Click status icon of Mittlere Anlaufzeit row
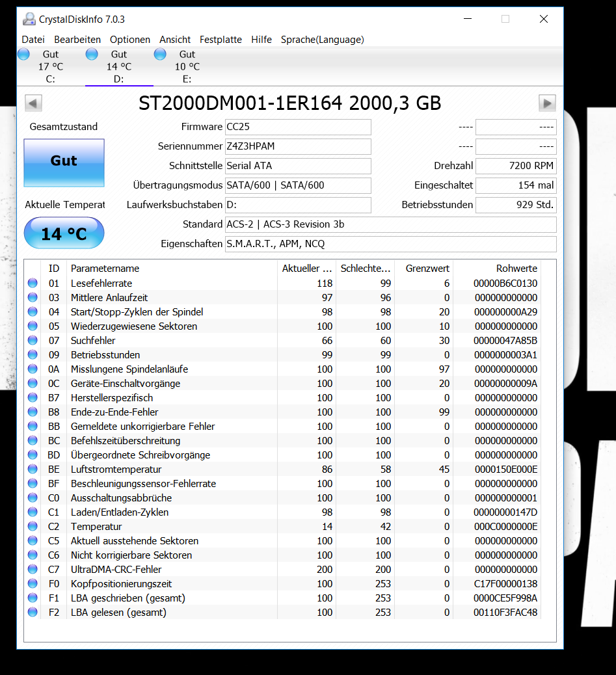Image resolution: width=616 pixels, height=675 pixels. tap(33, 297)
